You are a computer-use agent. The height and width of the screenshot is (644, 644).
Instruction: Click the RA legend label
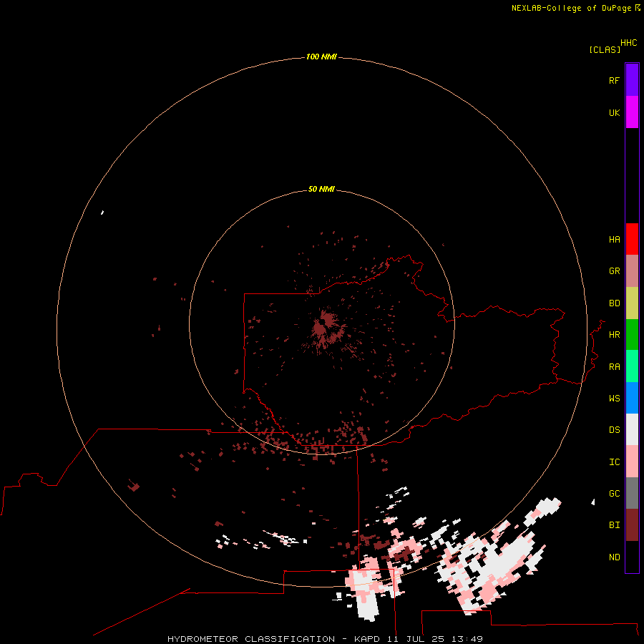614,367
